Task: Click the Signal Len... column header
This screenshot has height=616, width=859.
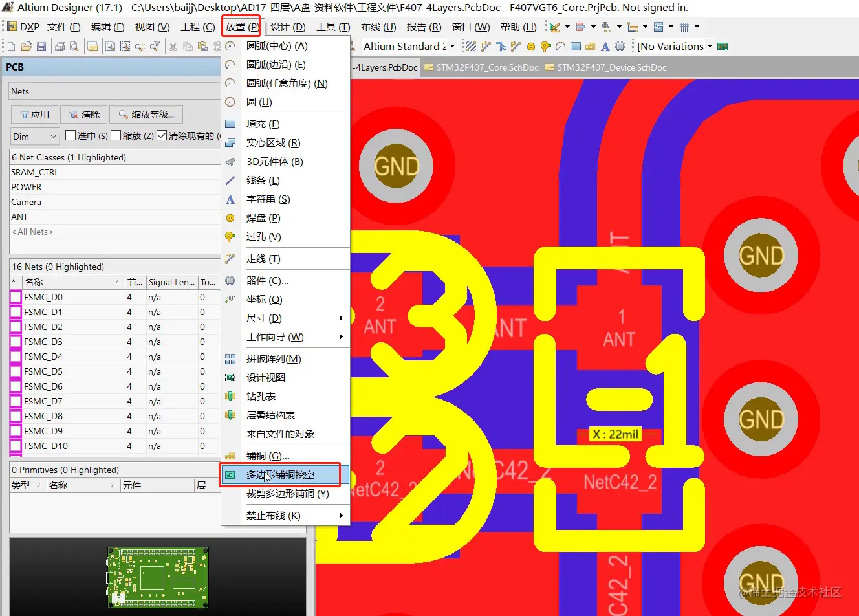Action: pyautogui.click(x=171, y=282)
